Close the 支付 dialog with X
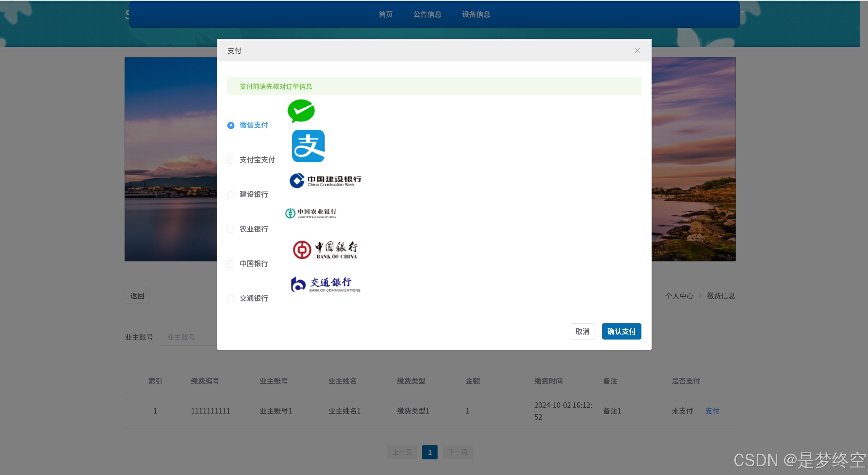Viewport: 868px width, 475px height. (637, 51)
